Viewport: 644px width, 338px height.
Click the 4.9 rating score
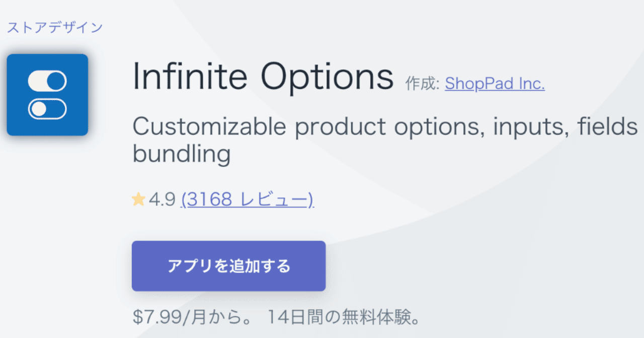coord(162,200)
